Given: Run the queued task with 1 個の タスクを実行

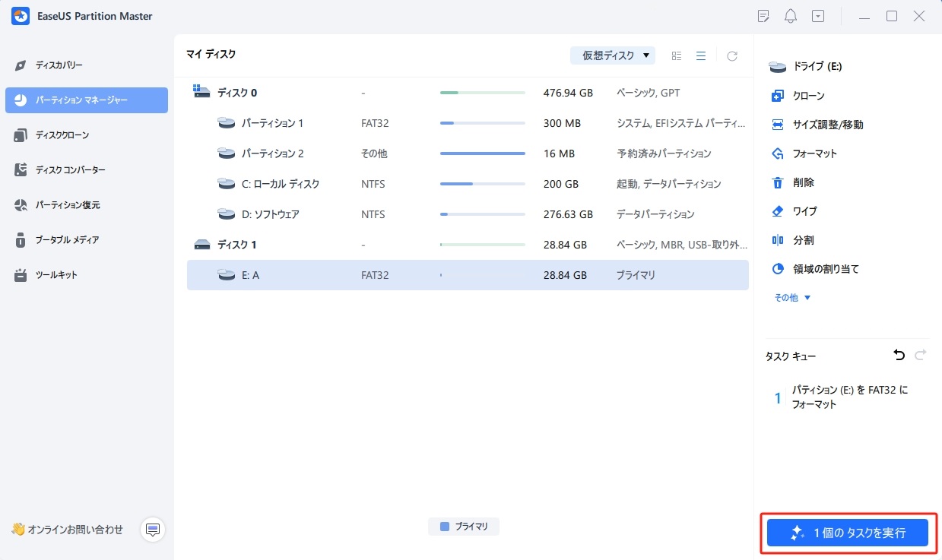Looking at the screenshot, I should coord(847,533).
